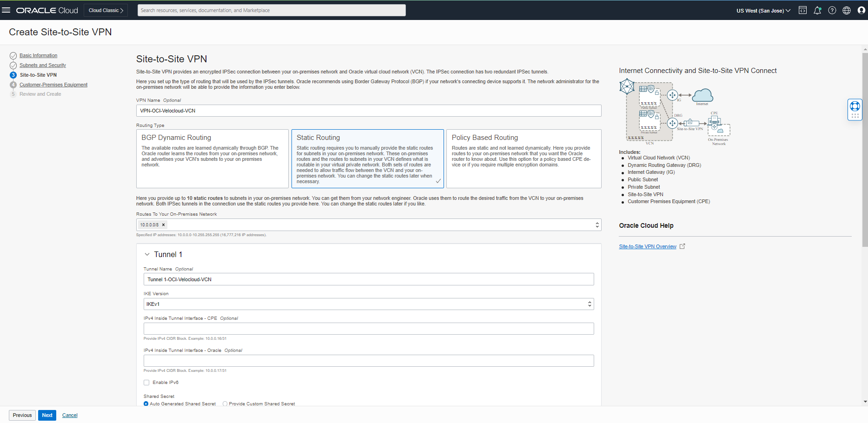Open the language globe icon
868x423 pixels.
(847, 10)
